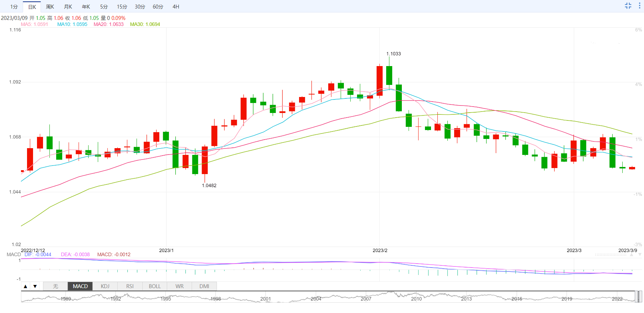Switch to the 60分 period
Viewport: 644px width, 313px height.
coord(158,7)
